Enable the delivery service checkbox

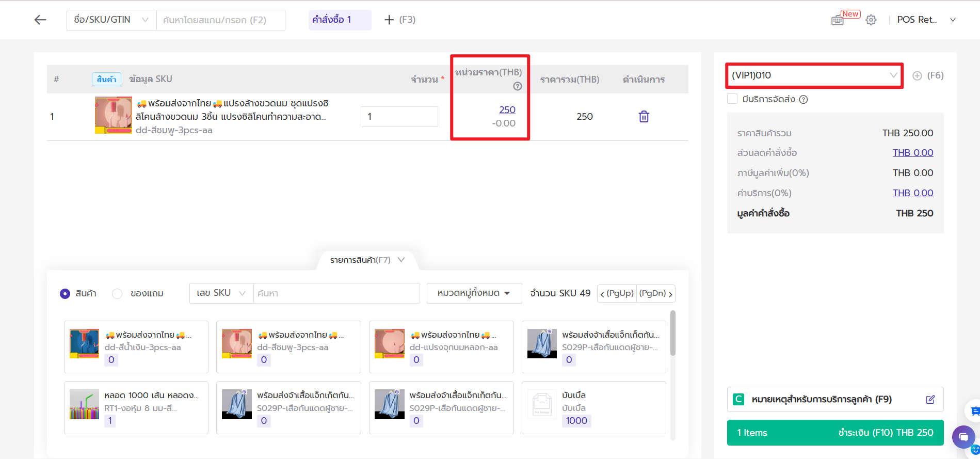[x=732, y=99]
